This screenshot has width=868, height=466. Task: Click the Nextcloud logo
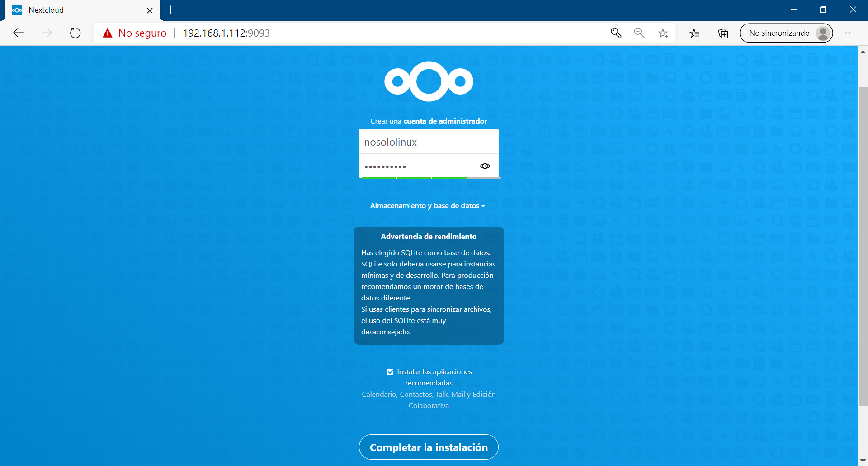click(429, 81)
